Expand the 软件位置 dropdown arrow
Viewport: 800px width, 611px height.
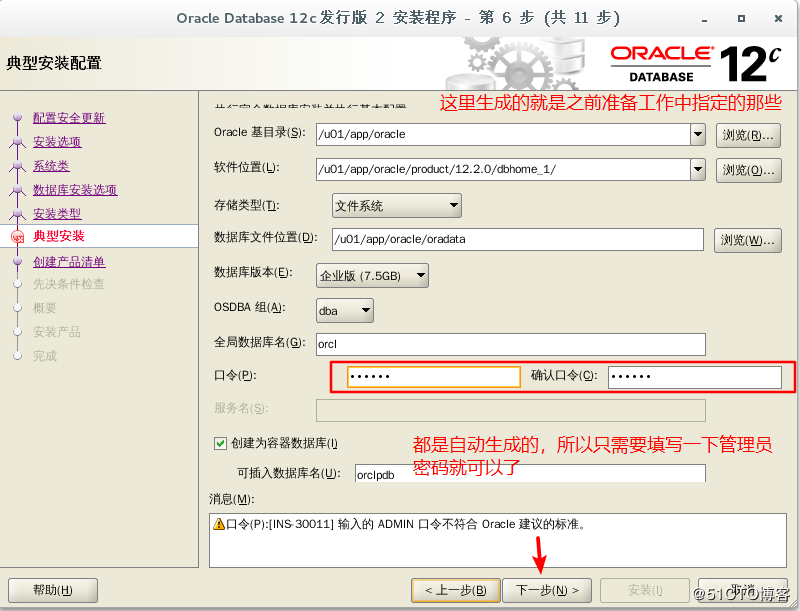[x=698, y=169]
